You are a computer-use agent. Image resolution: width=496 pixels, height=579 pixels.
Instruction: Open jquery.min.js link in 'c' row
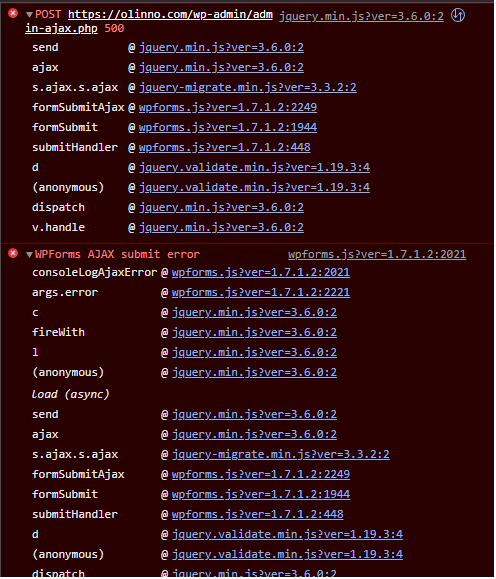pyautogui.click(x=254, y=312)
